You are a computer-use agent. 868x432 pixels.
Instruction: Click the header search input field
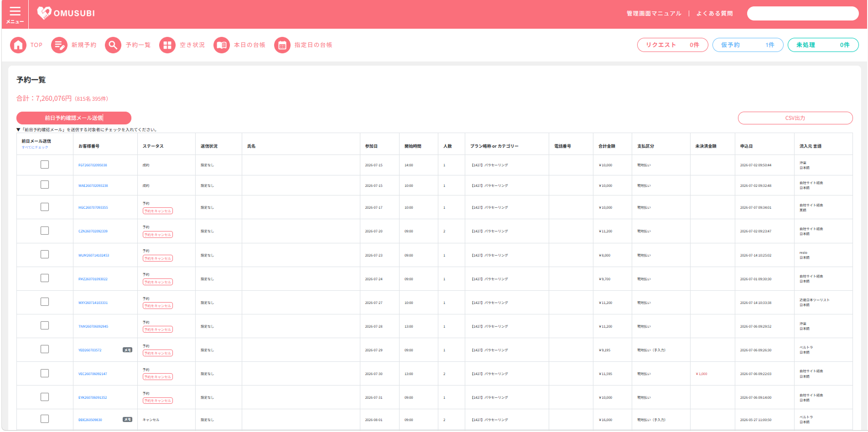pos(803,14)
